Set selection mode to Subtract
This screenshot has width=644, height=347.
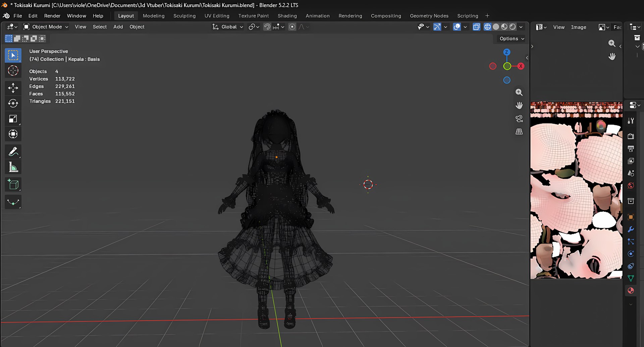25,39
